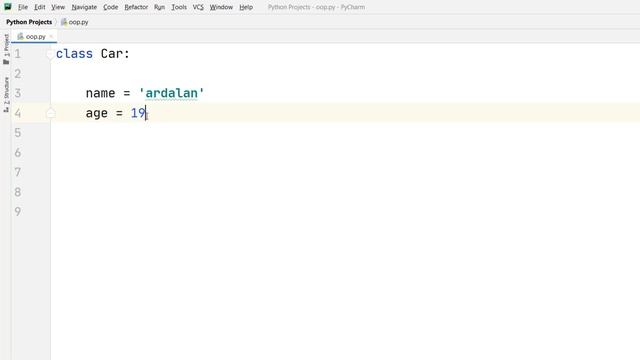This screenshot has width=640, height=360.
Task: Click the number 19 on line 4
Action: coord(138,113)
